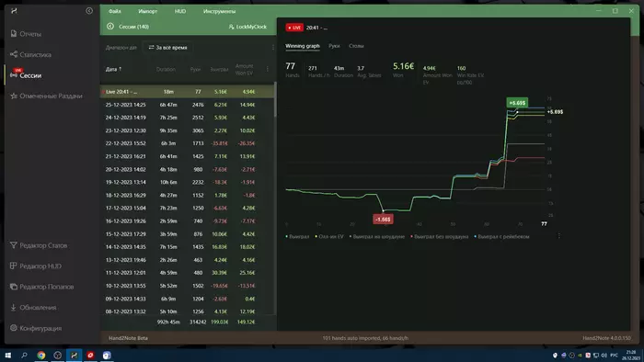Toggle Выиграл без шоудауна line legend
644x362 pixels.
(x=440, y=236)
